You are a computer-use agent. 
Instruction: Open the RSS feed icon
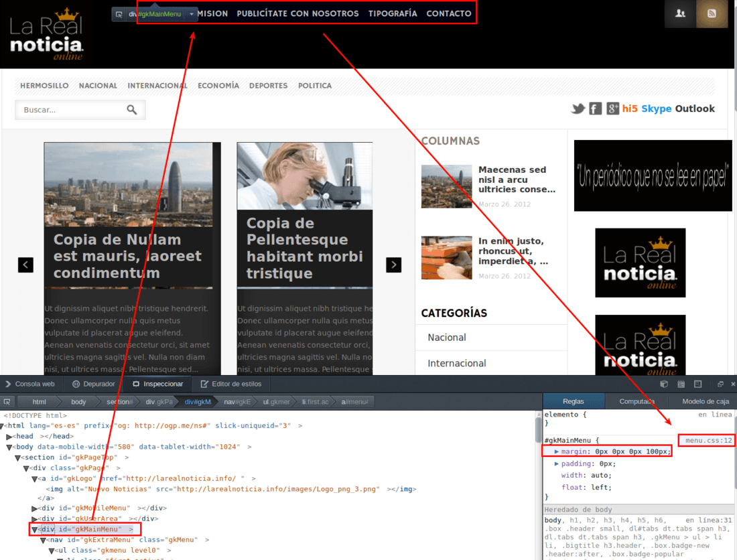[712, 13]
